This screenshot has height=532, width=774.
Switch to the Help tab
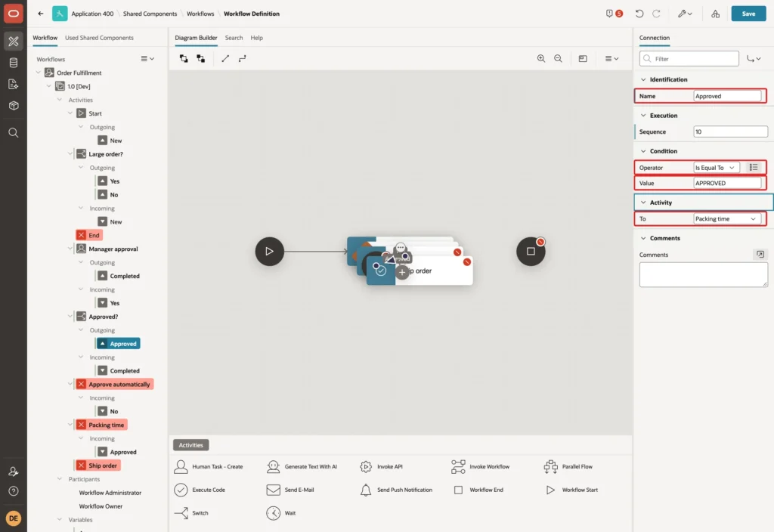pos(257,38)
